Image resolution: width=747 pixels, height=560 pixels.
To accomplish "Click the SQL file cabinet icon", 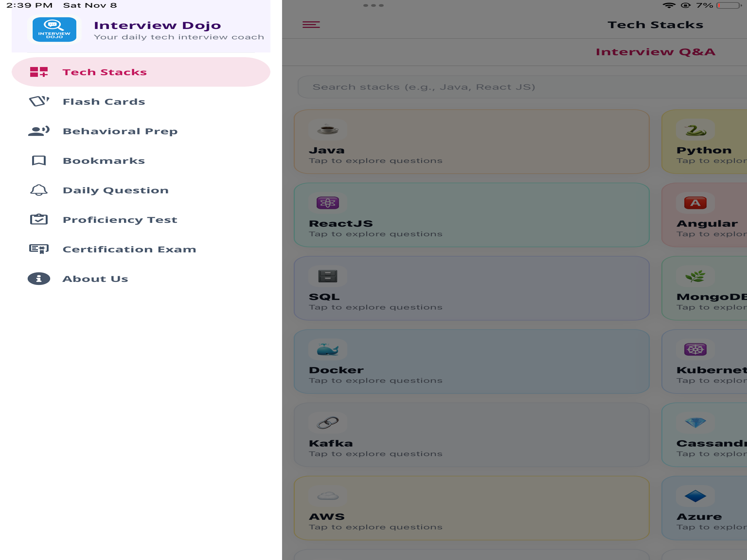I will click(x=328, y=276).
